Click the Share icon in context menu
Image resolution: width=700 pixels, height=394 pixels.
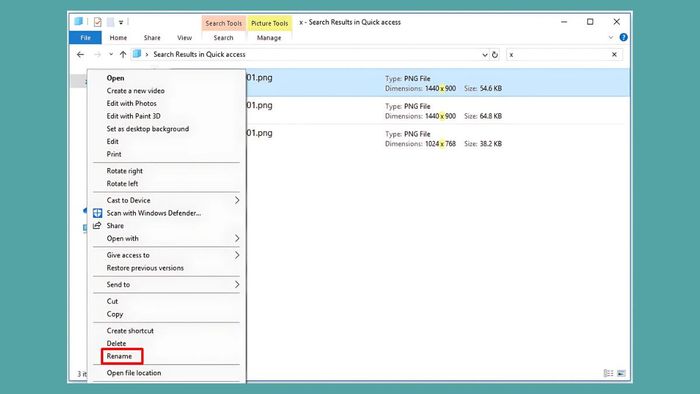click(97, 226)
